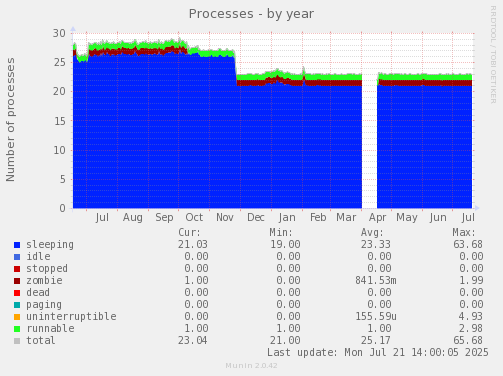Click the RRDTOOL / TOBI OETIKER watermark
Viewport: 503px width, 376px height.
pyautogui.click(x=493, y=55)
